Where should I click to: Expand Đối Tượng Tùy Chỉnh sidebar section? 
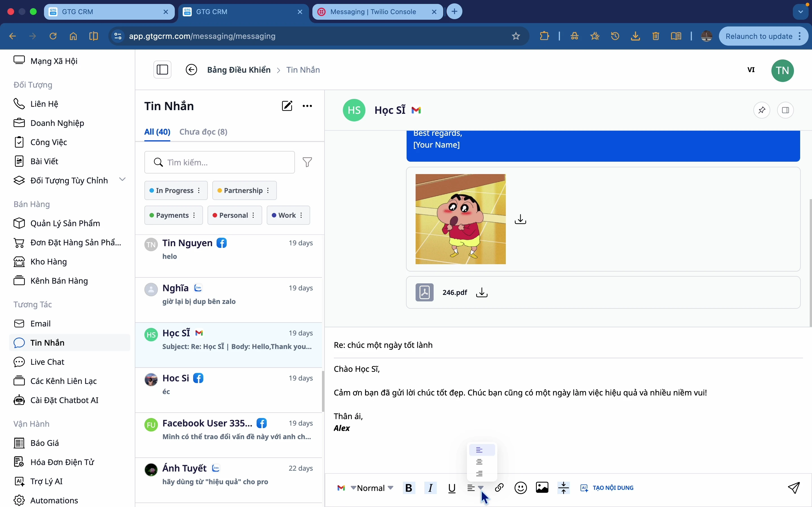(x=122, y=180)
